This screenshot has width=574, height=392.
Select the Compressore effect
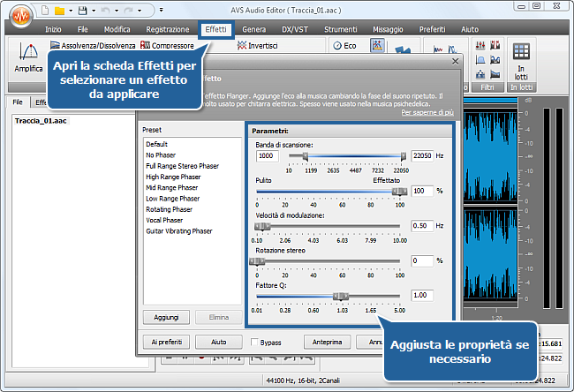coord(166,45)
